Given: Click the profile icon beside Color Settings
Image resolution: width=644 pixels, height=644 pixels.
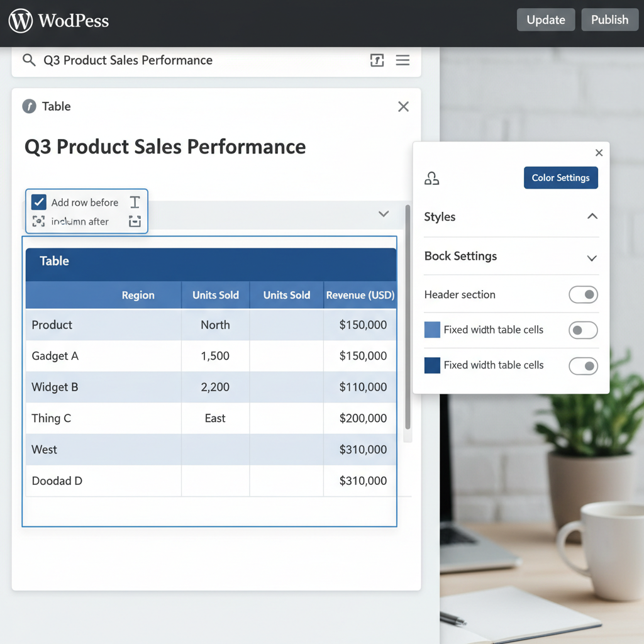Looking at the screenshot, I should [x=431, y=178].
